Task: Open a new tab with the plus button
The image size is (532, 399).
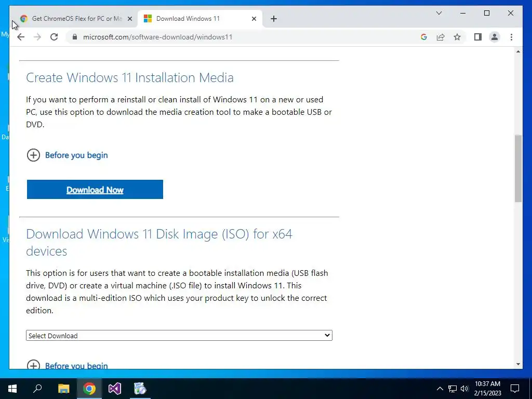Action: tap(274, 19)
